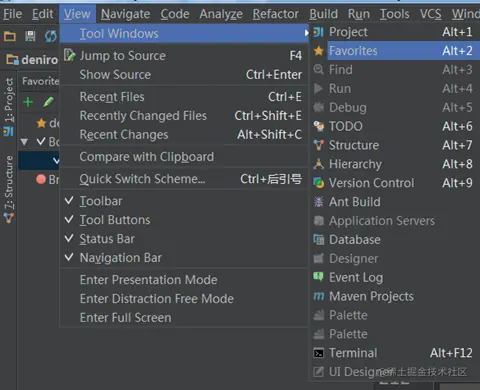Select first Palette entry in submenu
This screenshot has height=390, width=480.
pyautogui.click(x=395, y=315)
